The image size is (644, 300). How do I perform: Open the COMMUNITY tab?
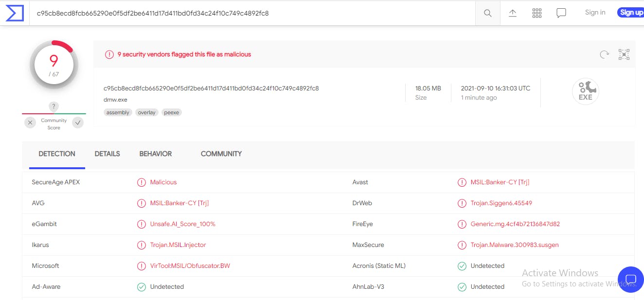221,154
